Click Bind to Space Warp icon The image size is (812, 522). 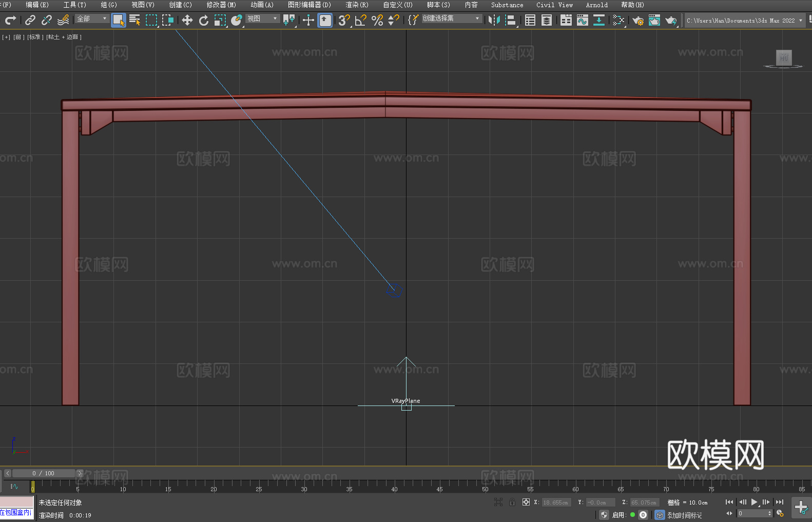point(63,20)
